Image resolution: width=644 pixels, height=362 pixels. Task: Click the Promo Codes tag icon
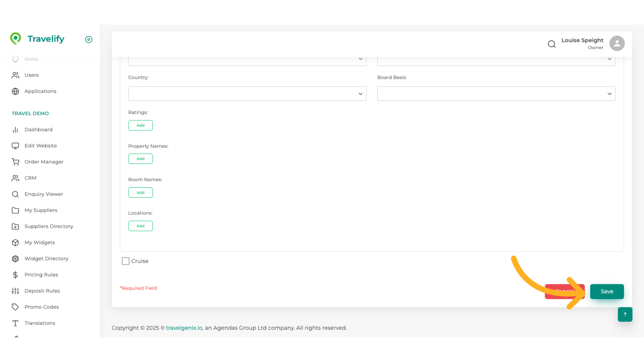[15, 307]
